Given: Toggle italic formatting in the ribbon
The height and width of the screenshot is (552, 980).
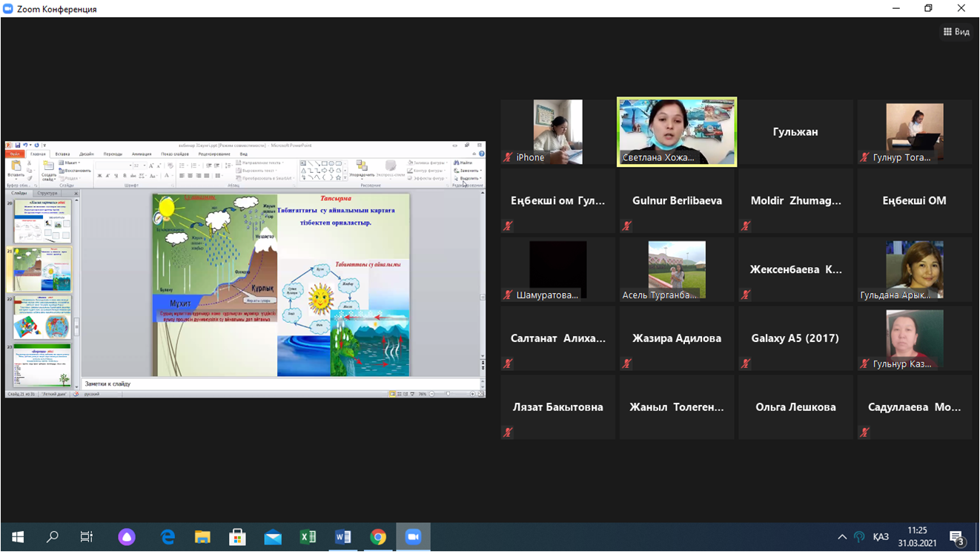Looking at the screenshot, I should tap(107, 177).
